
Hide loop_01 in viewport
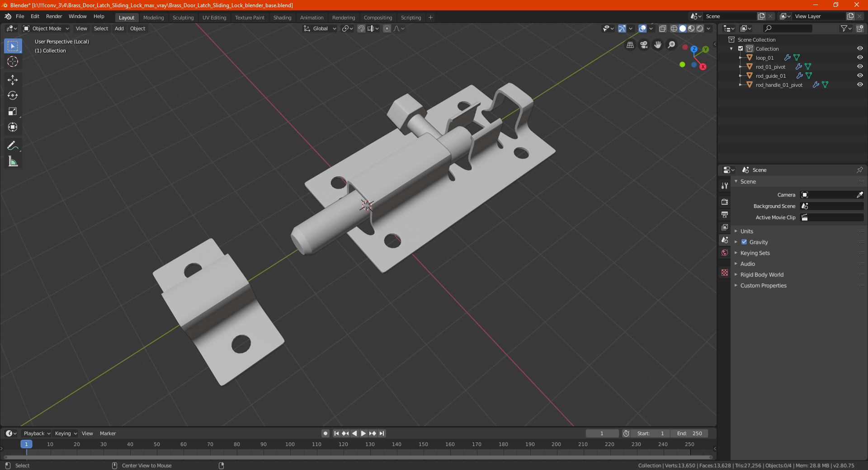pyautogui.click(x=860, y=58)
